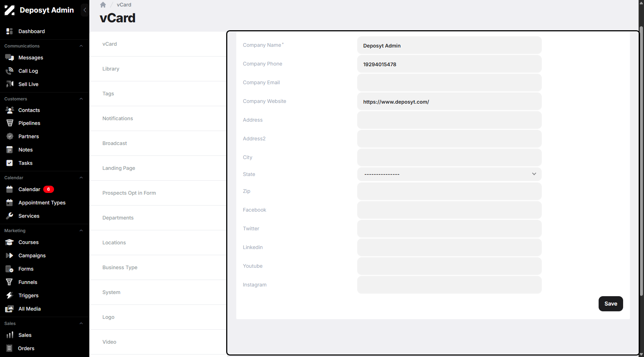This screenshot has width=644, height=357.
Task: Click the Save button
Action: pos(611,304)
